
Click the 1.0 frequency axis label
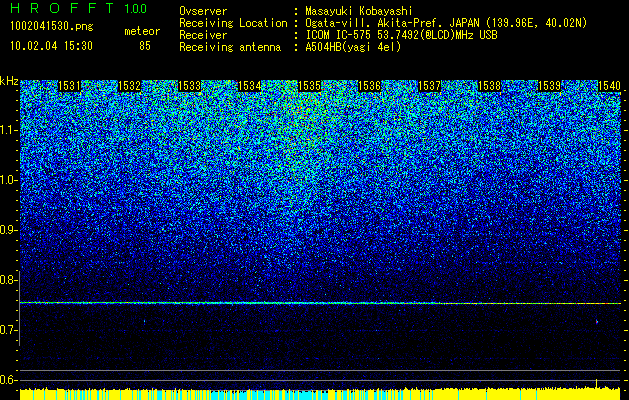point(8,180)
